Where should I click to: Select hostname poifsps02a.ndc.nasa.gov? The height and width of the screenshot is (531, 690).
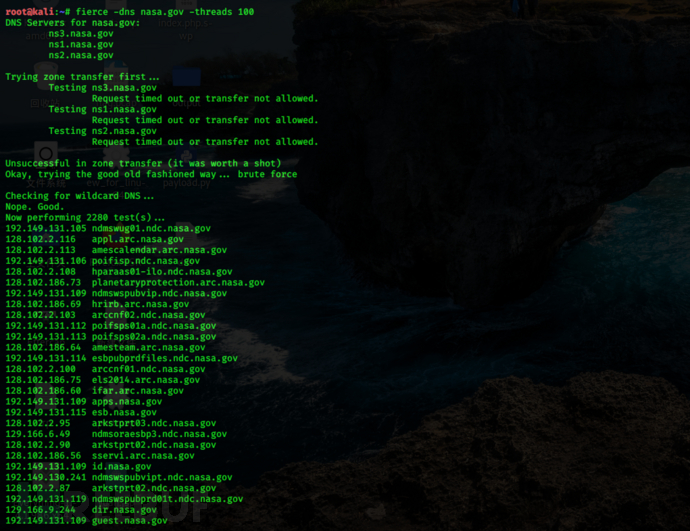[154, 337]
